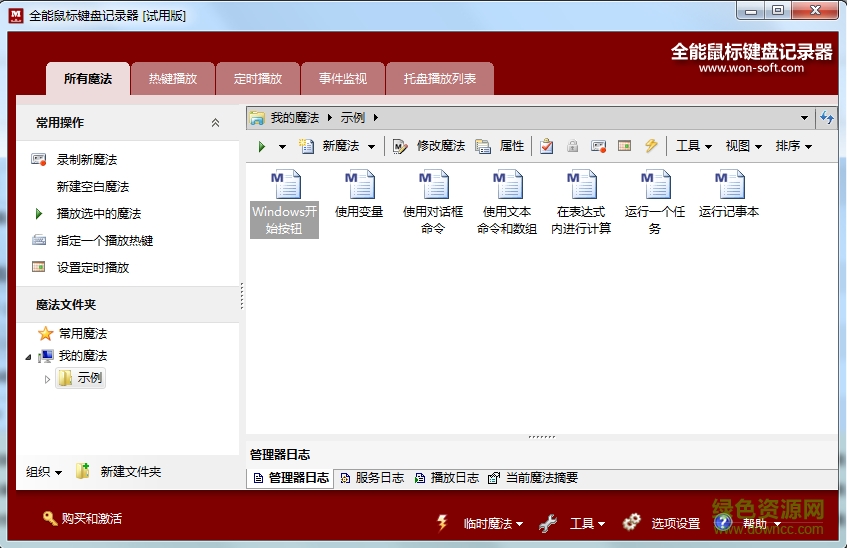Switch to the 热键播放 tab
Image resolution: width=847 pixels, height=548 pixels.
(x=173, y=79)
